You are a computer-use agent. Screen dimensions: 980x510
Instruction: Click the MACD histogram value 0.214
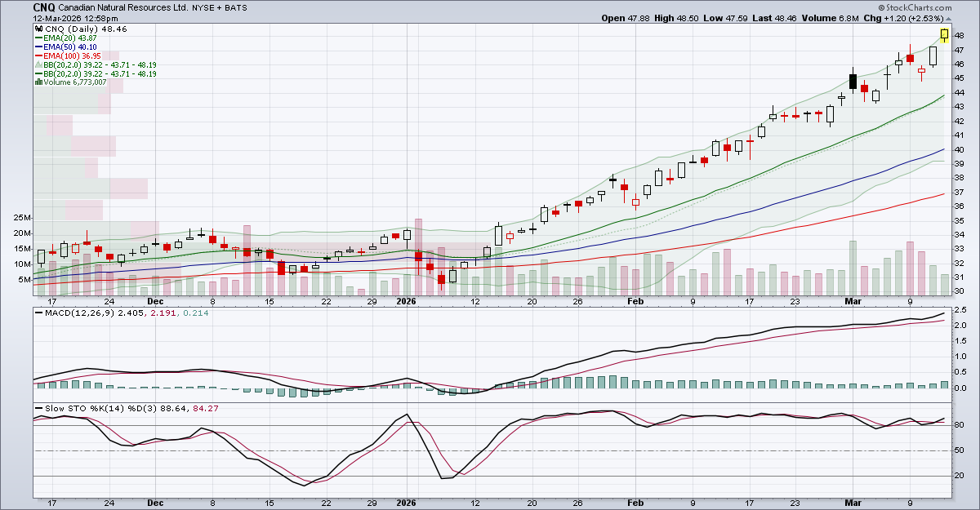point(196,313)
